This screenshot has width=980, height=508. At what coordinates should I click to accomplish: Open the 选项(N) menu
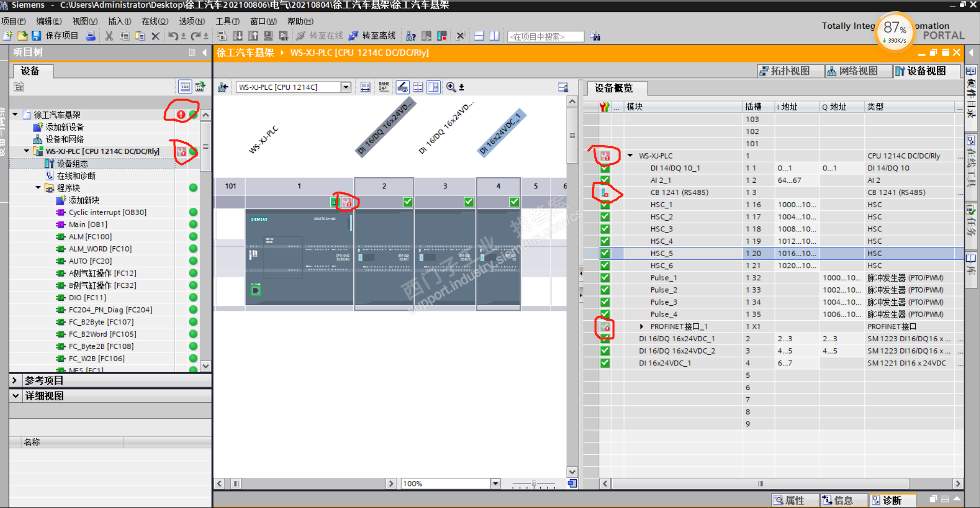coord(192,21)
